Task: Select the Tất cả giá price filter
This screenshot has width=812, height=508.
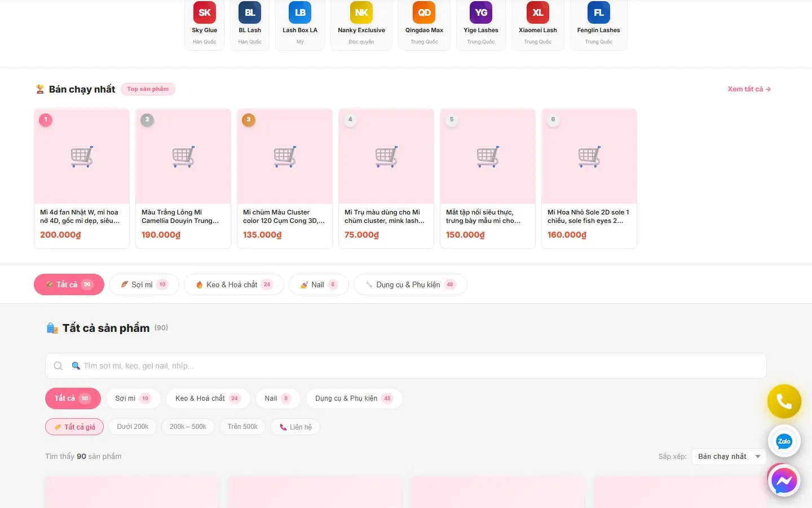Action: click(x=74, y=427)
